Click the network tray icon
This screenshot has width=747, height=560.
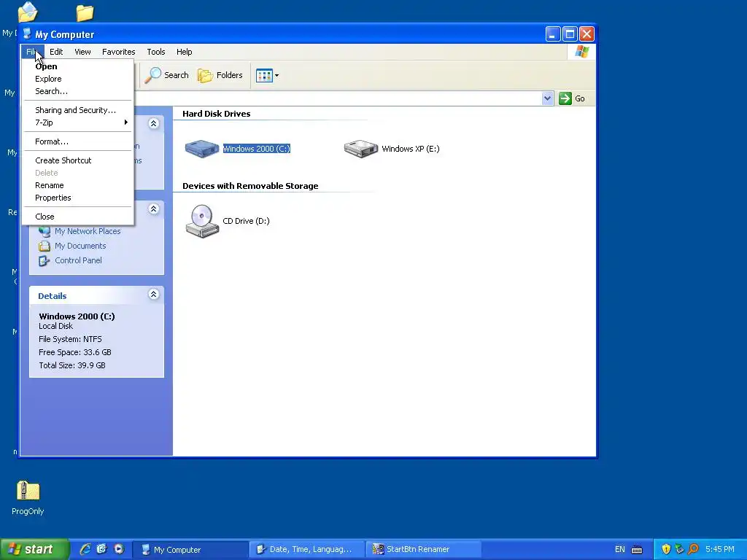pos(680,550)
